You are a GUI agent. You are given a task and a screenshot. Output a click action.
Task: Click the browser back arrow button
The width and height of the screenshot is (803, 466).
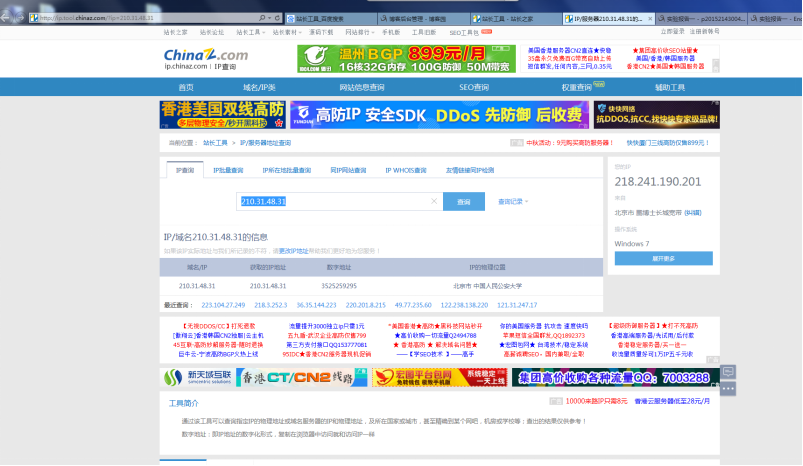click(5, 17)
